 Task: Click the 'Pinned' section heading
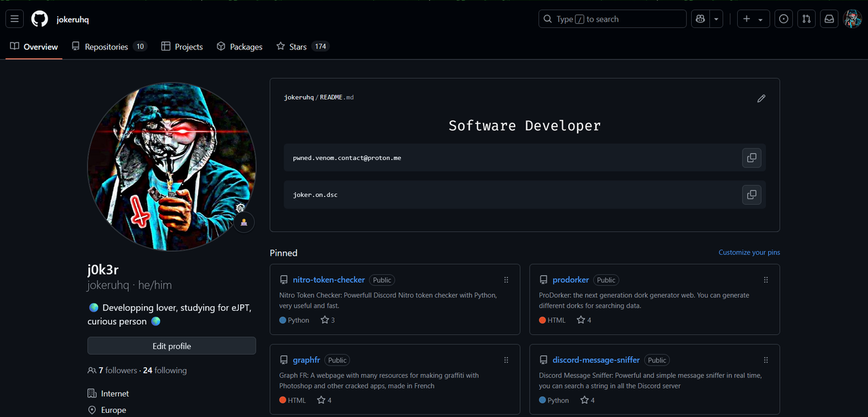283,253
